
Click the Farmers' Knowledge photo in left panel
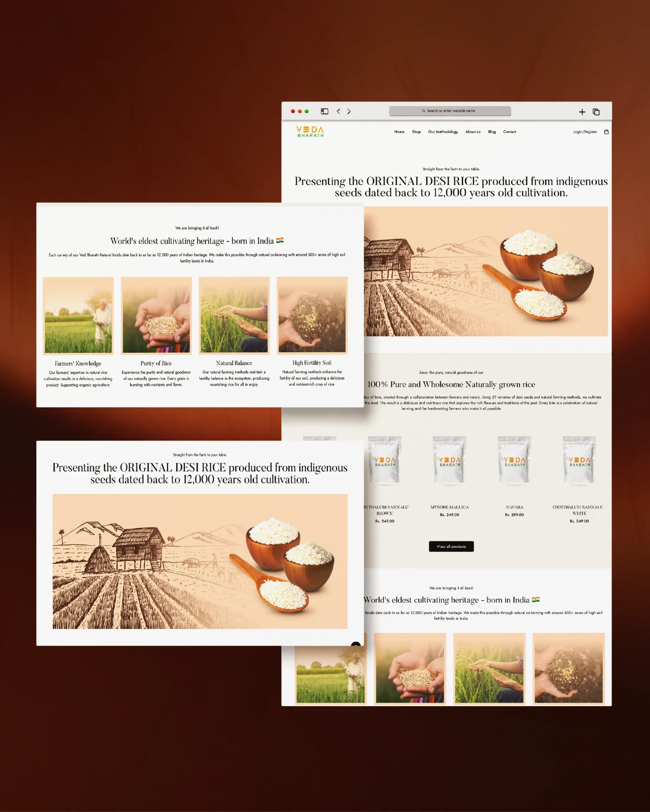tap(78, 316)
